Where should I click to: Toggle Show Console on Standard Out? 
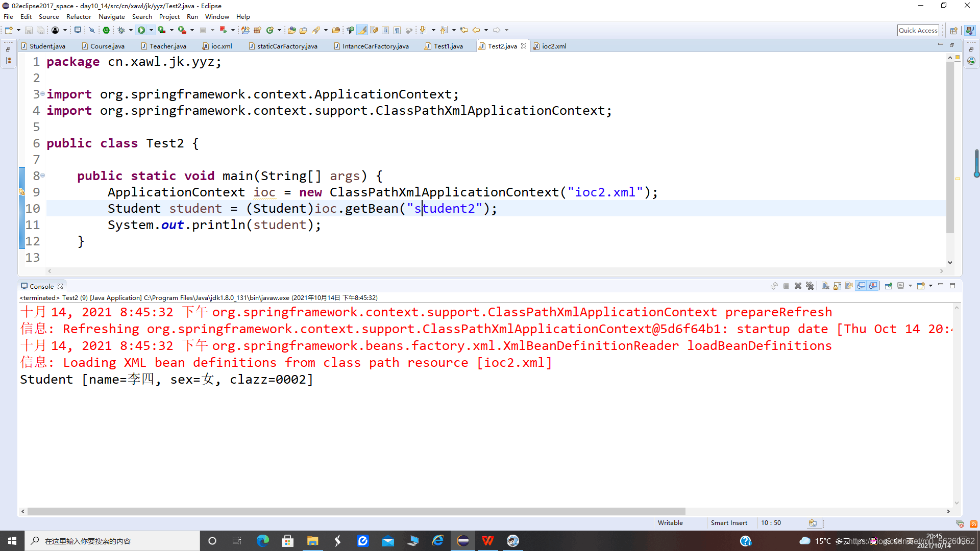point(862,286)
